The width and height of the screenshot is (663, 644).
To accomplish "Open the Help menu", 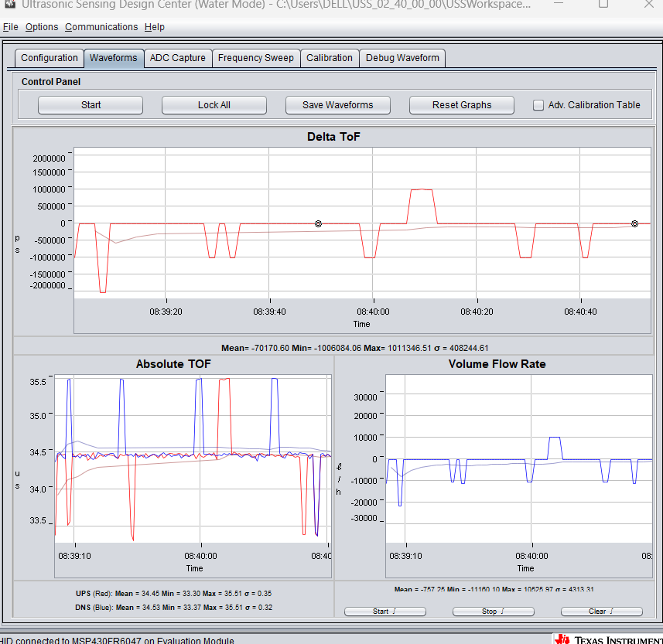I will click(x=155, y=27).
